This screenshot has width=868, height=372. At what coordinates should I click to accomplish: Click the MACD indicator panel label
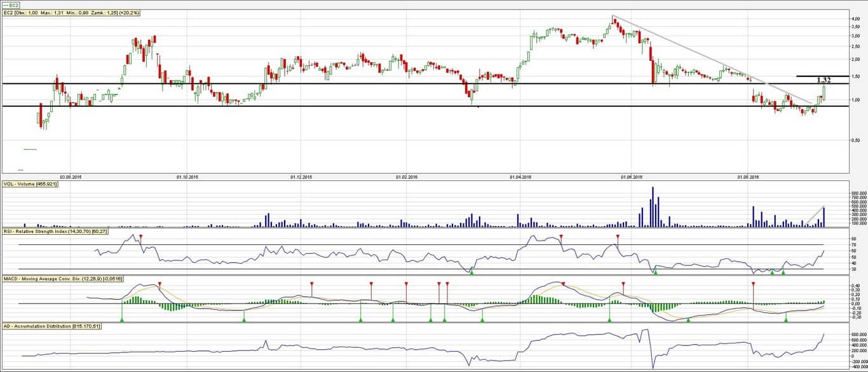click(x=64, y=279)
